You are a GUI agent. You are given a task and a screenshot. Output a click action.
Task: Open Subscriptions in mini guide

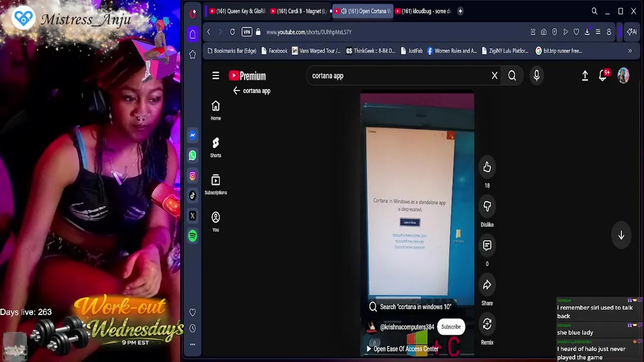pyautogui.click(x=216, y=185)
